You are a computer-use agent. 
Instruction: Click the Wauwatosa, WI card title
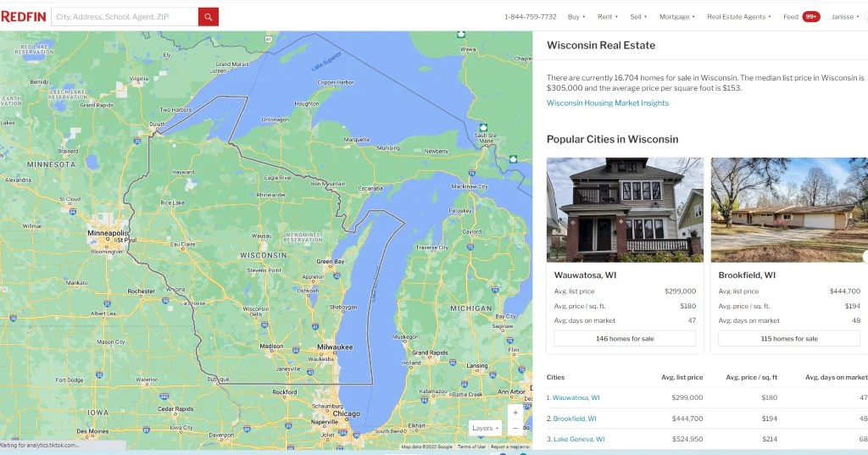[x=585, y=275]
